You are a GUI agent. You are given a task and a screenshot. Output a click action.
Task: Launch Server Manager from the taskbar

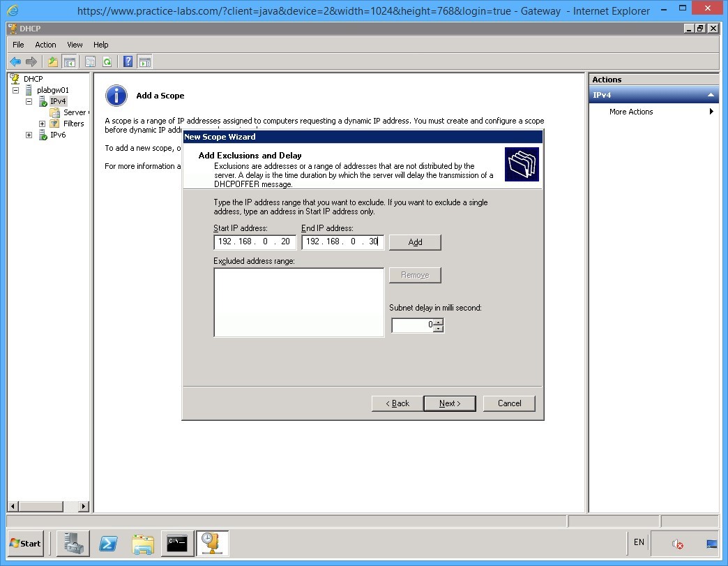[73, 543]
